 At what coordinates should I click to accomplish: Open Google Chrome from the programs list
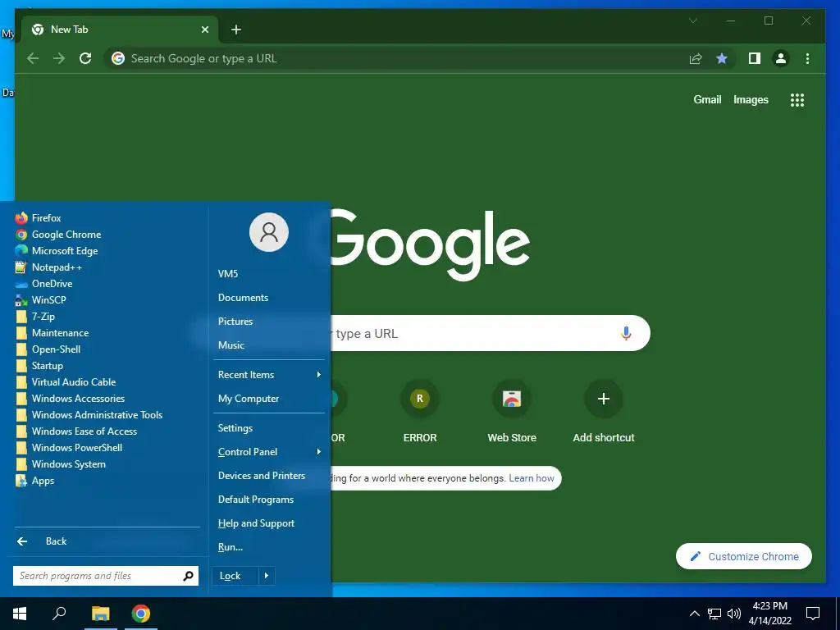58,235
